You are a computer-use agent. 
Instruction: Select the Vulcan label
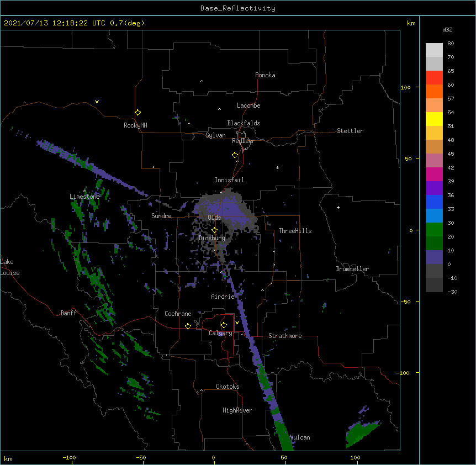(300, 437)
